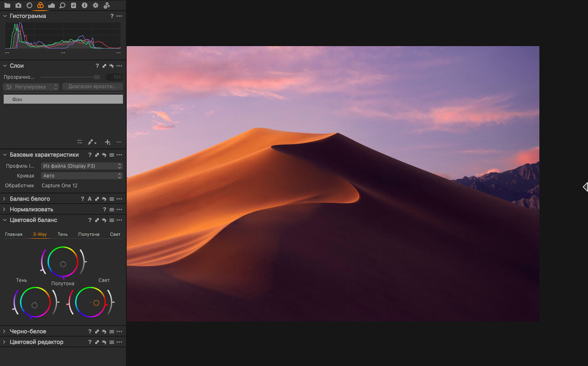Click the right panel reveal arrow
Viewport: 588px width, 366px height.
pyautogui.click(x=585, y=187)
